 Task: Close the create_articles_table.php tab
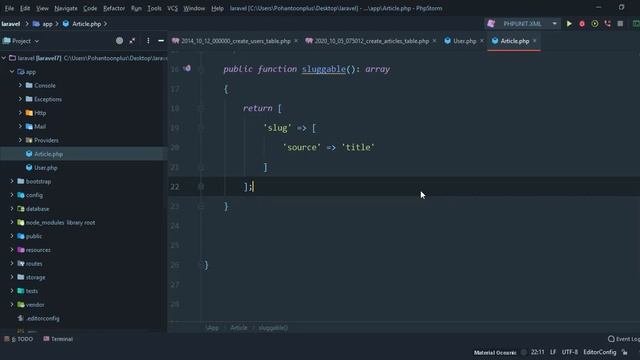tap(434, 41)
